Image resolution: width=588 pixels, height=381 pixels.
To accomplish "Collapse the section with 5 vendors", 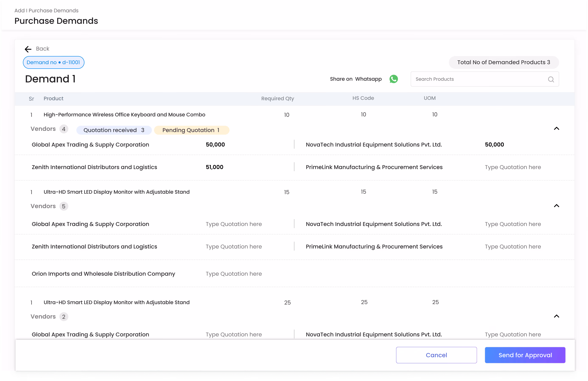I will click(556, 206).
